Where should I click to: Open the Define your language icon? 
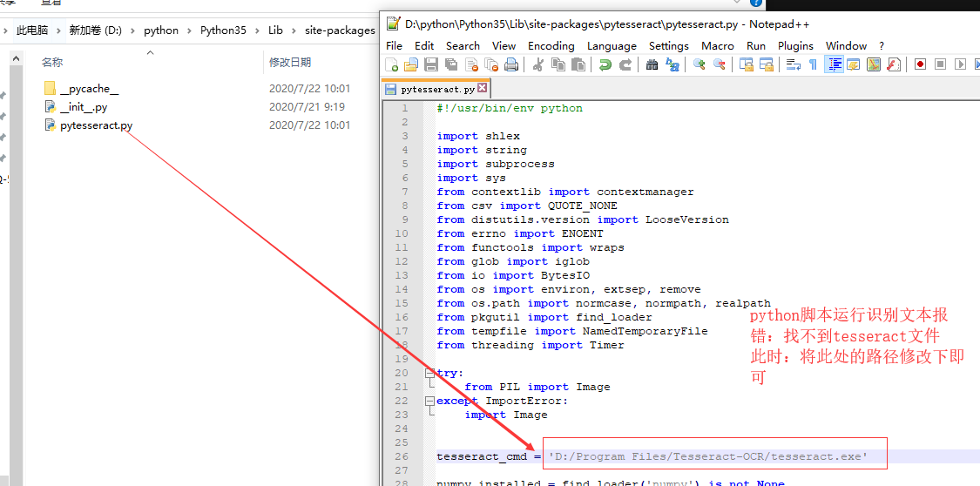click(x=854, y=64)
